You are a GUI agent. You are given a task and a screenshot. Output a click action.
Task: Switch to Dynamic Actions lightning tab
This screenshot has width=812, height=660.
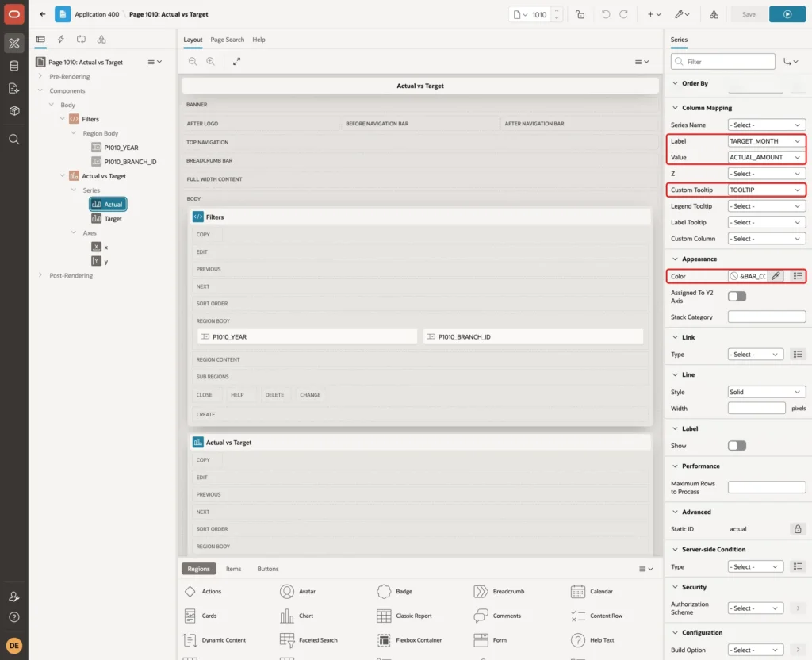click(x=60, y=40)
